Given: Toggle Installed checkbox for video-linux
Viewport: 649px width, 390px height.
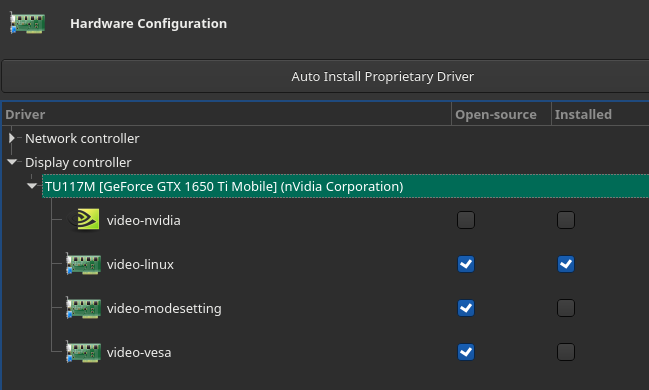Looking at the screenshot, I should pyautogui.click(x=566, y=264).
